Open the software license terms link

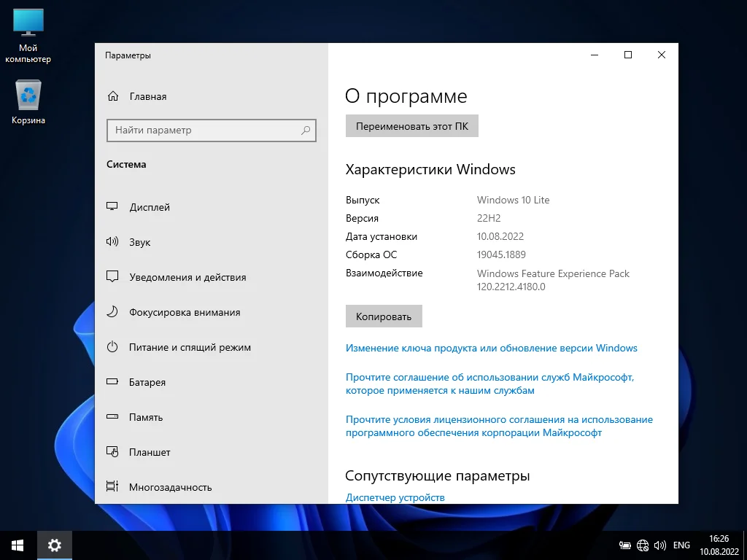(499, 426)
